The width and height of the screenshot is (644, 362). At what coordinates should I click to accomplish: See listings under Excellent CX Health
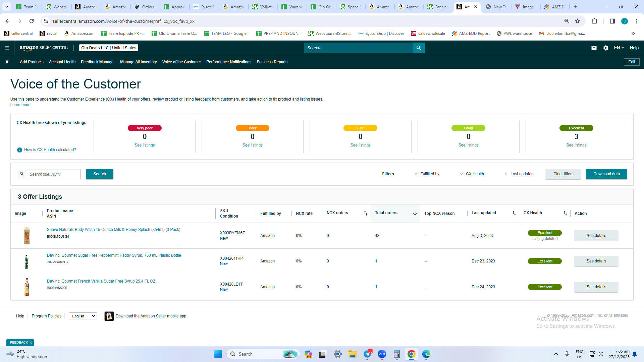coord(576,145)
